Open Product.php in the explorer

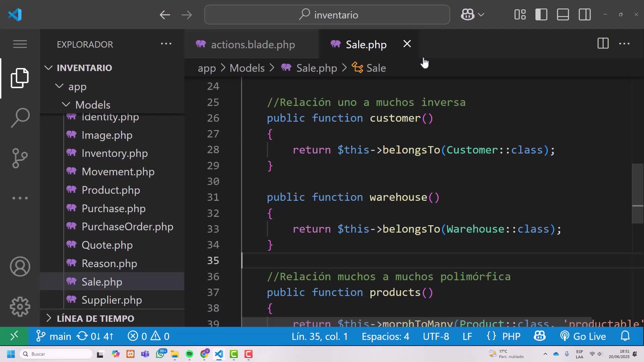coord(112,190)
